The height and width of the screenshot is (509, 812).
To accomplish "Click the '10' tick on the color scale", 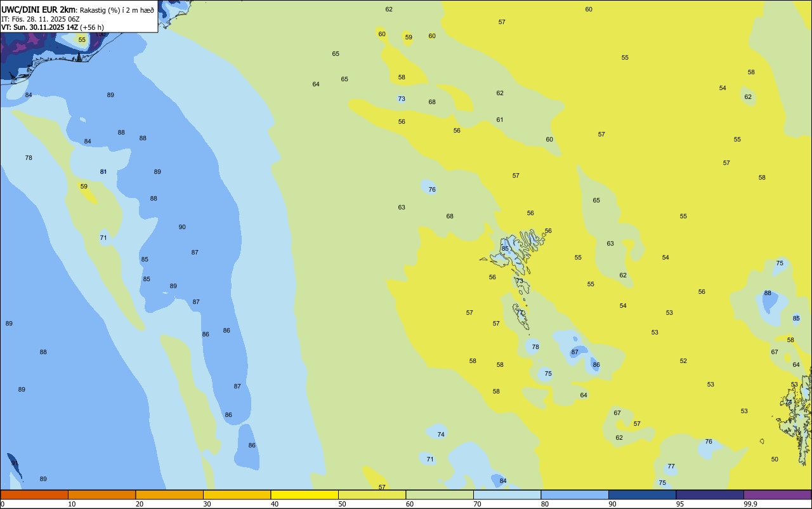I will point(72,504).
